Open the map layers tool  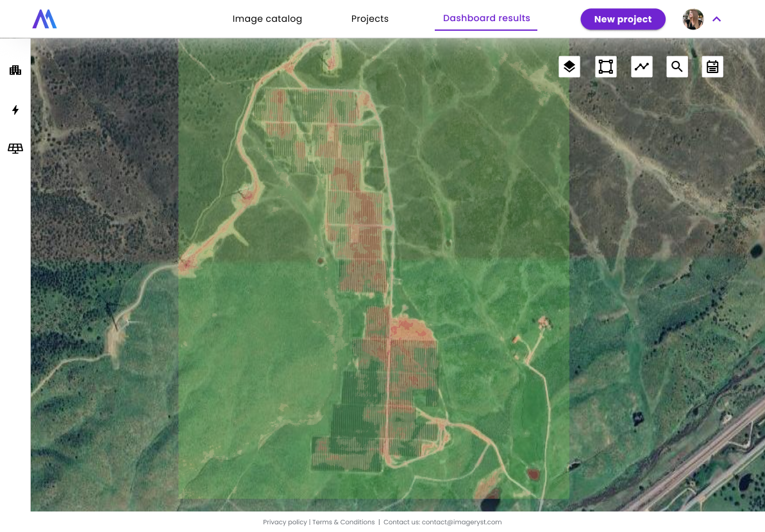(x=569, y=67)
